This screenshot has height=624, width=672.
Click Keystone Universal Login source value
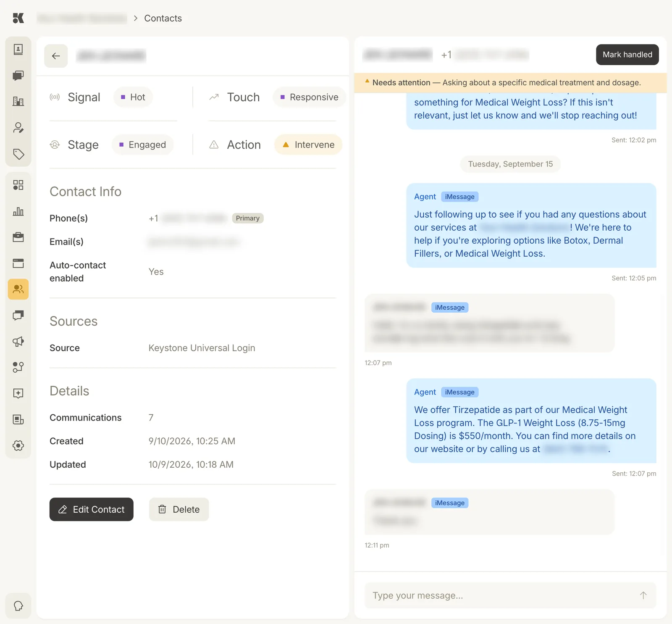(202, 348)
